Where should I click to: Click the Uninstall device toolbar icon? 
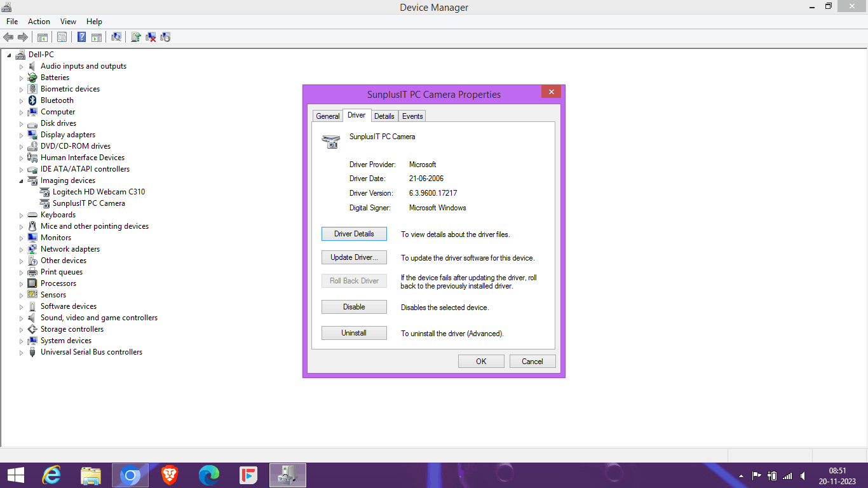150,37
